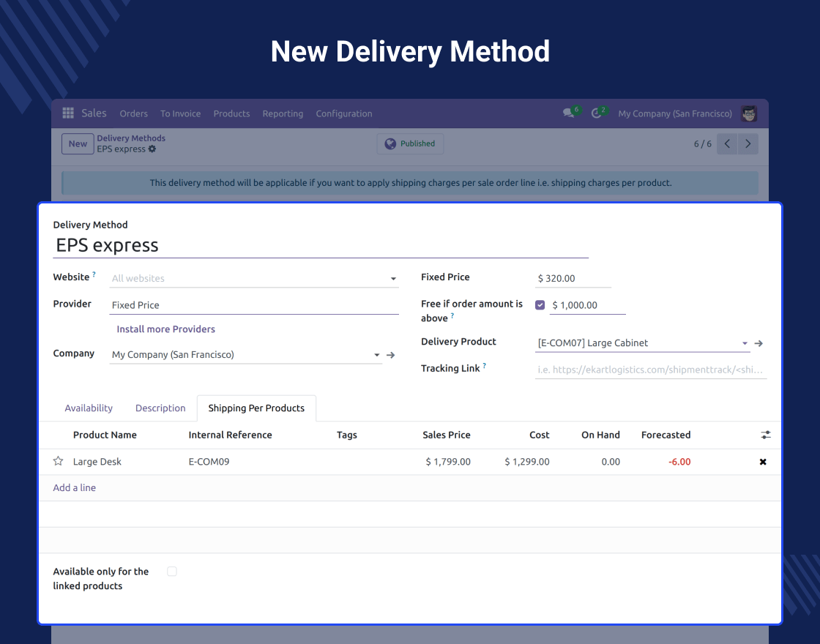Toggle the Published button
The image size is (820, 644).
(x=410, y=143)
